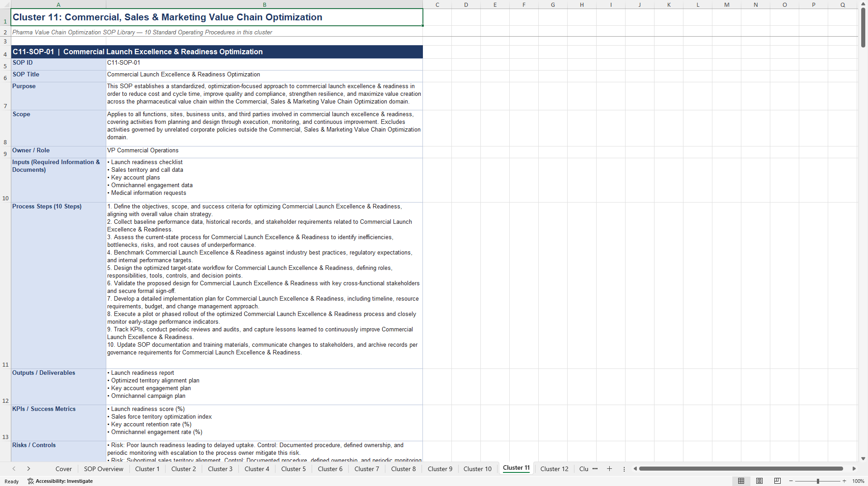The width and height of the screenshot is (868, 486).
Task: Select 'Outputs / Deliverables' label cell
Action: tap(58, 387)
